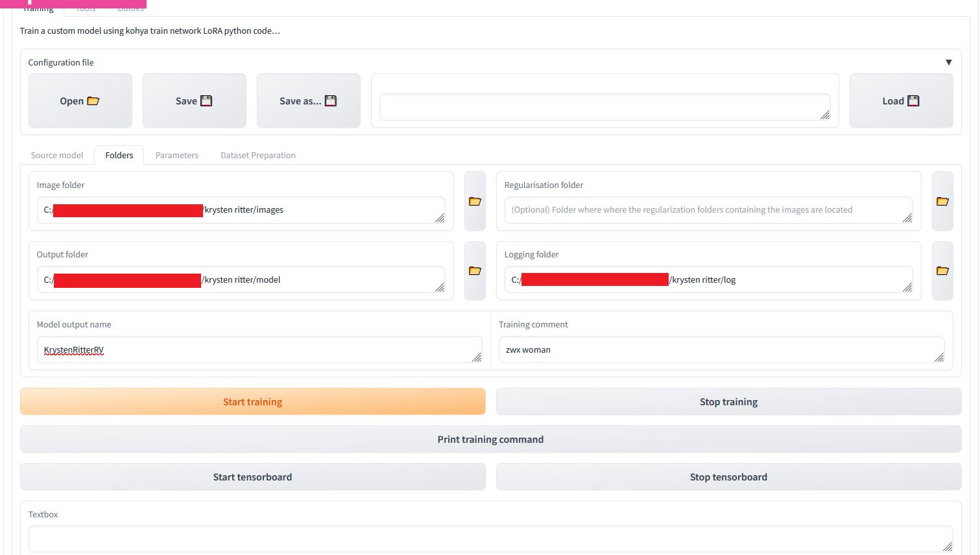980x555 pixels.
Task: Open a configuration file with Open button
Action: pos(80,101)
